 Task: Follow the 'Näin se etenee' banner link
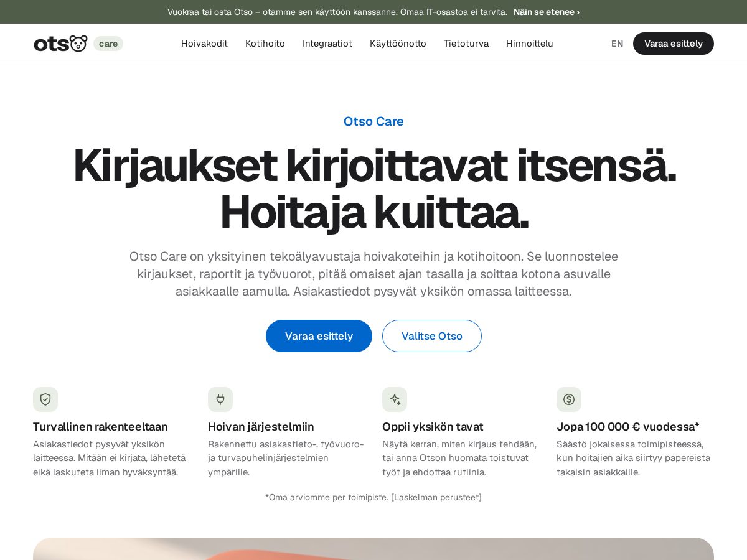tap(547, 12)
